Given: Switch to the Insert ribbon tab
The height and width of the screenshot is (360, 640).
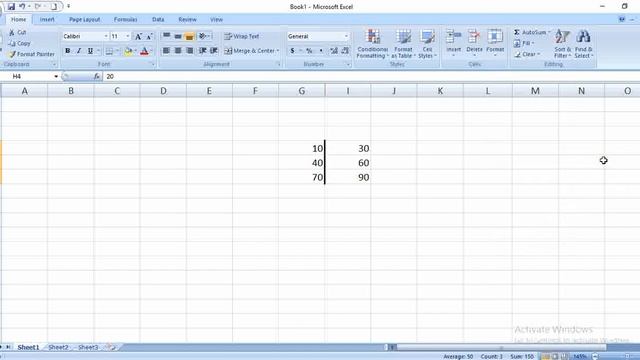Looking at the screenshot, I should [47, 19].
